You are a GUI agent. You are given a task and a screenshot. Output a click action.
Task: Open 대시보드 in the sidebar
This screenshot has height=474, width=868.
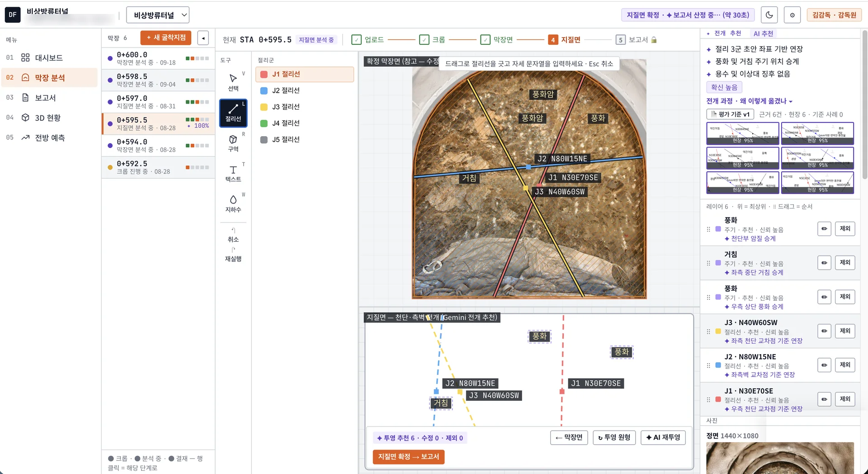(x=49, y=58)
